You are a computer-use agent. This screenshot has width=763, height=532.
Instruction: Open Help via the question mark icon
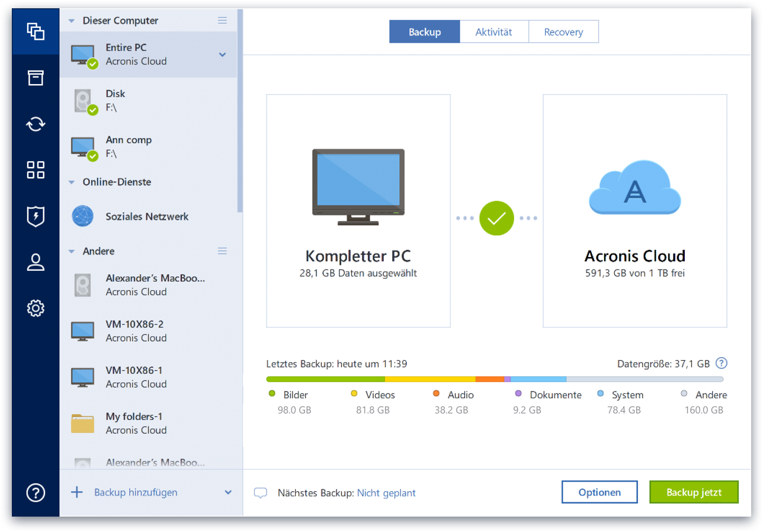click(35, 492)
